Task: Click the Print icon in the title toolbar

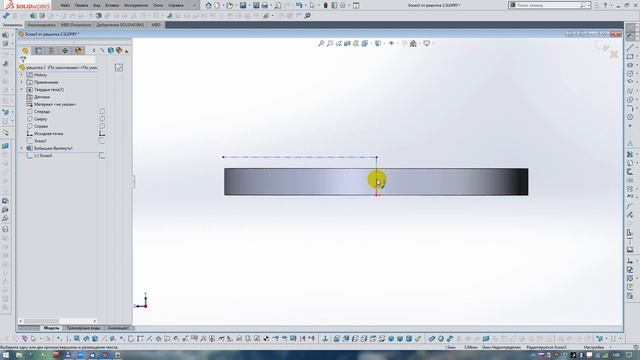Action: pyautogui.click(x=264, y=5)
